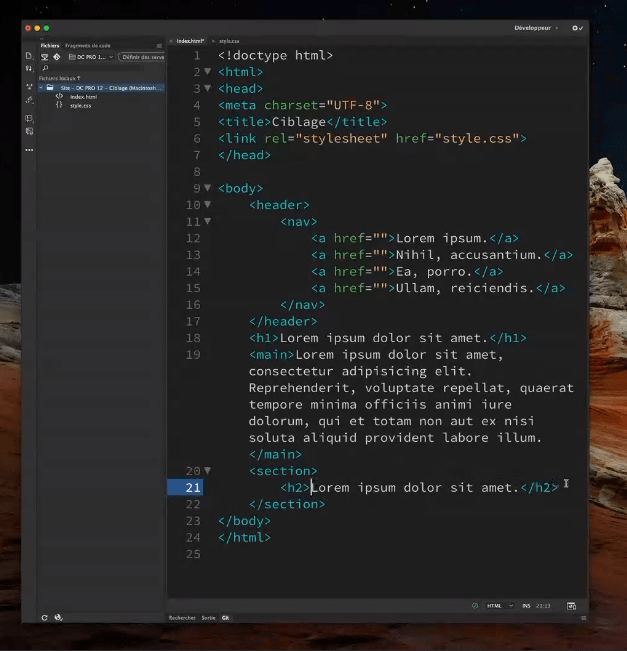Open the Files panel options menu icon
627x651 pixels.
[159, 46]
